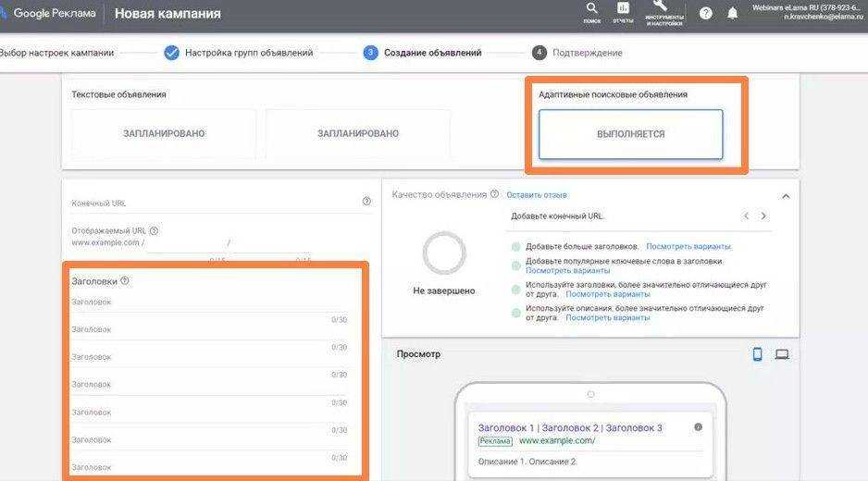Screen dimensions: 868x481
Task: Click help icon next to Заголовки
Action: click(x=125, y=281)
